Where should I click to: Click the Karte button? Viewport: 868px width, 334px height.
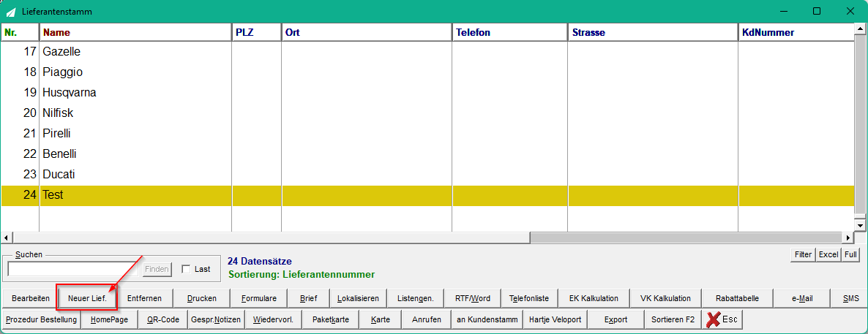click(x=381, y=319)
